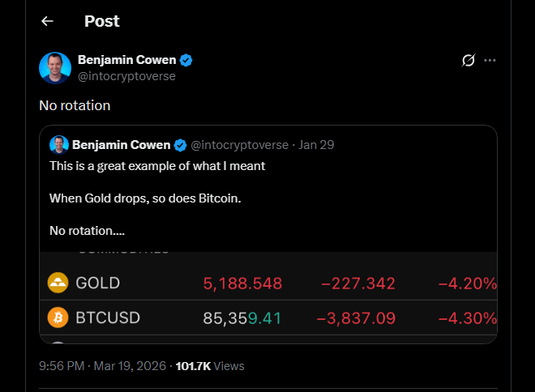Click Benjamin Cowen's large profile avatar
This screenshot has height=392, width=535.
[x=55, y=68]
